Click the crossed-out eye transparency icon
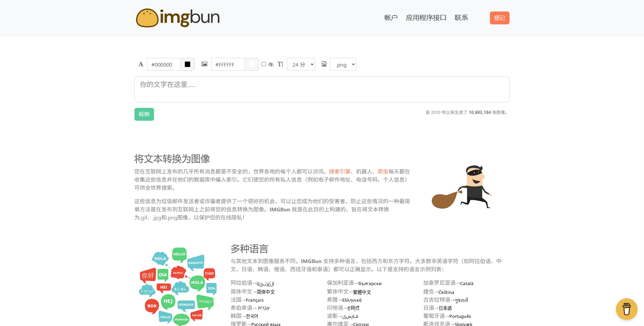The image size is (644, 326). 271,64
